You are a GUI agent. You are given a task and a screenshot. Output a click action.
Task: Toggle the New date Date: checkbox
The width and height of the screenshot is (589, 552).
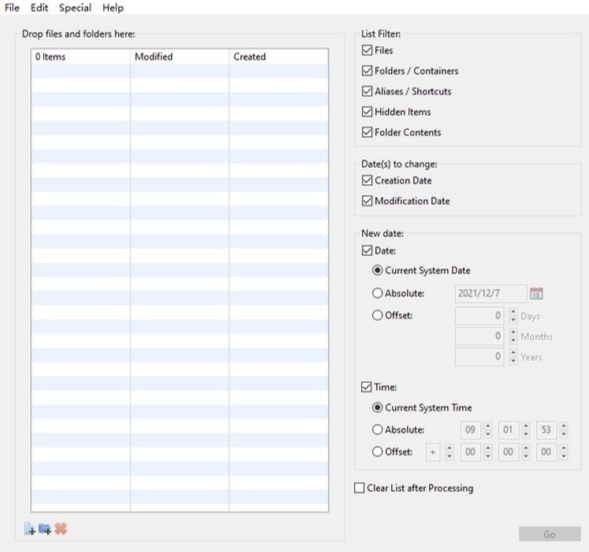coord(367,250)
